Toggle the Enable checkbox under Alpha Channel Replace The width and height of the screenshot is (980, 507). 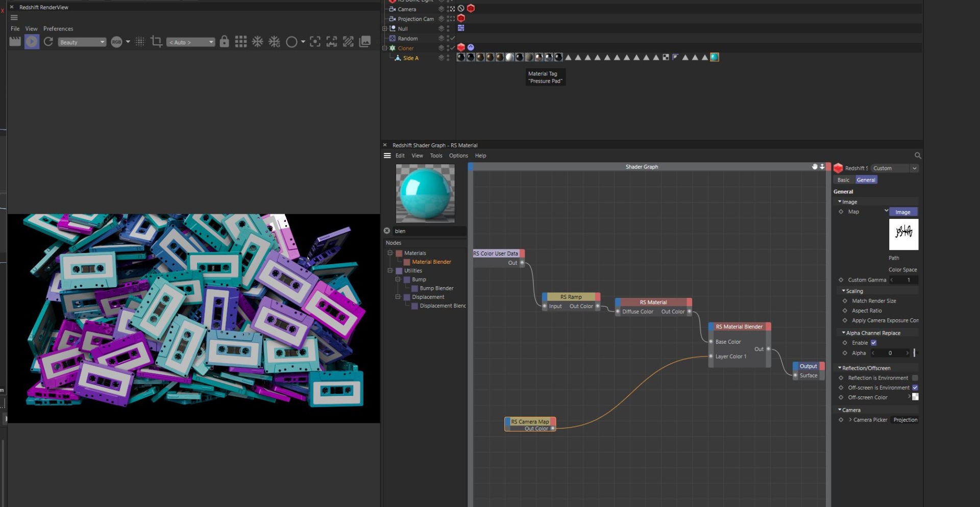(x=874, y=343)
